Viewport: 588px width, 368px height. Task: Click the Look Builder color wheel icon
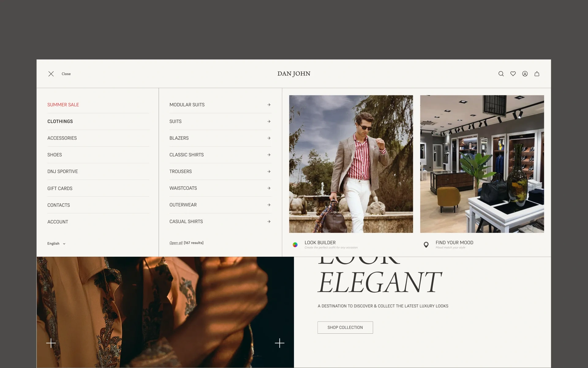point(295,245)
